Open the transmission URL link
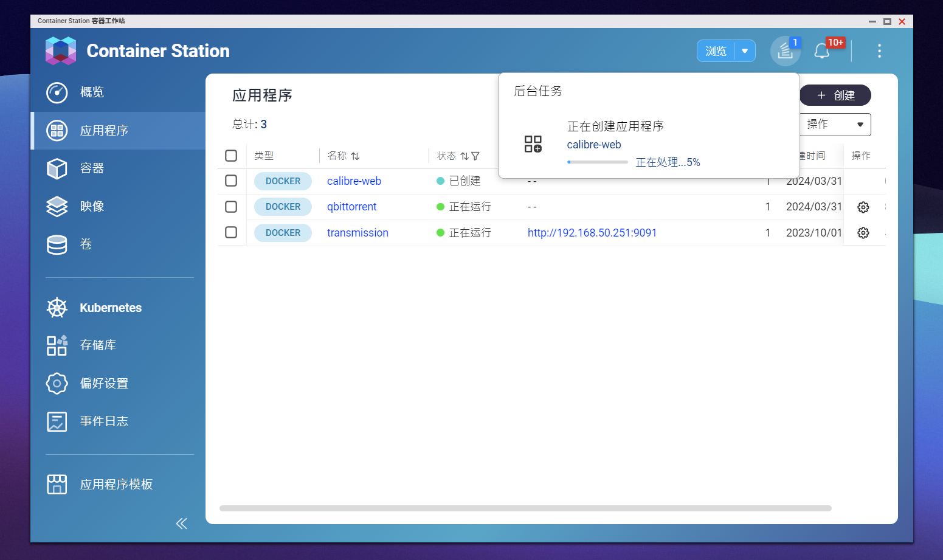Viewport: 943px width, 560px height. [592, 233]
